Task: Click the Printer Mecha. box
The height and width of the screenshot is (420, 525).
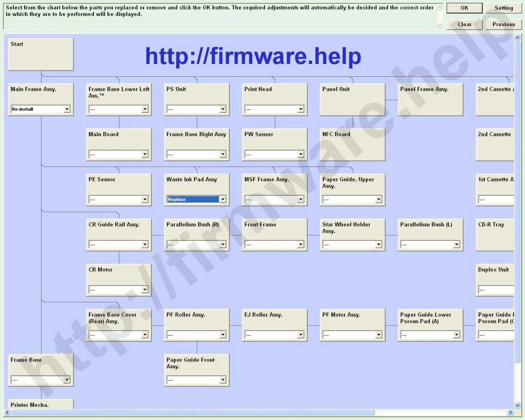Action: tap(41, 404)
